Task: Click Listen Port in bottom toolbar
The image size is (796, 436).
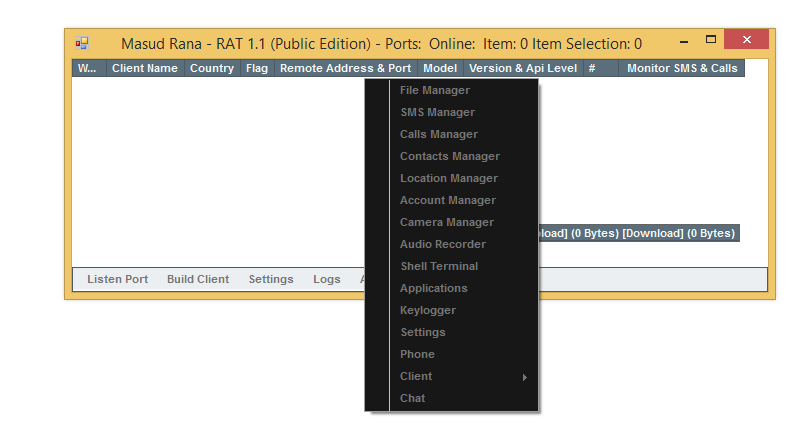Action: [x=117, y=279]
